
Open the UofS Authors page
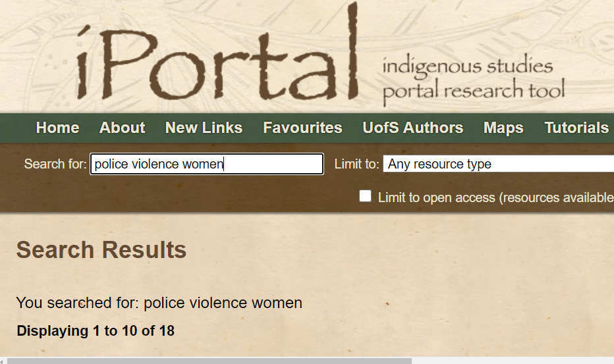[x=412, y=128]
